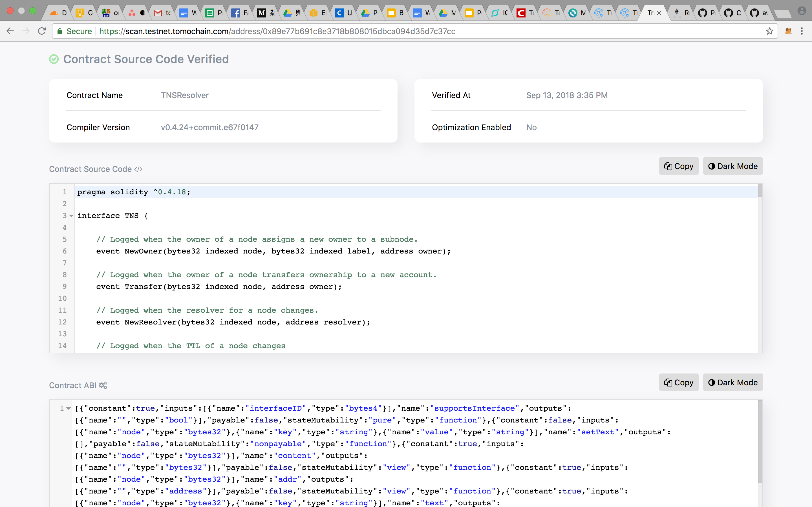Toggle Dark Mode for the source code
Viewport: 812px width, 507px height.
pos(733,166)
